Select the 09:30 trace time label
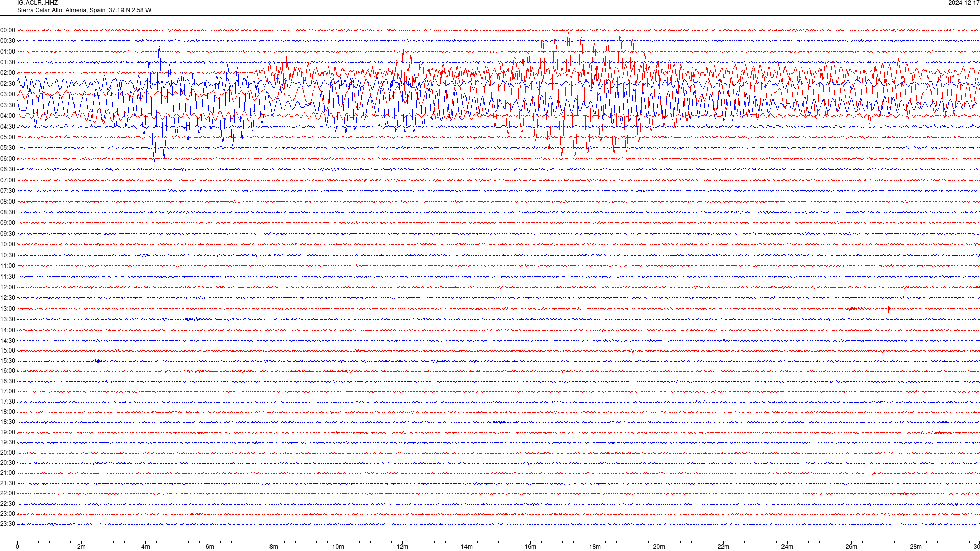This screenshot has width=980, height=551. click(x=8, y=234)
